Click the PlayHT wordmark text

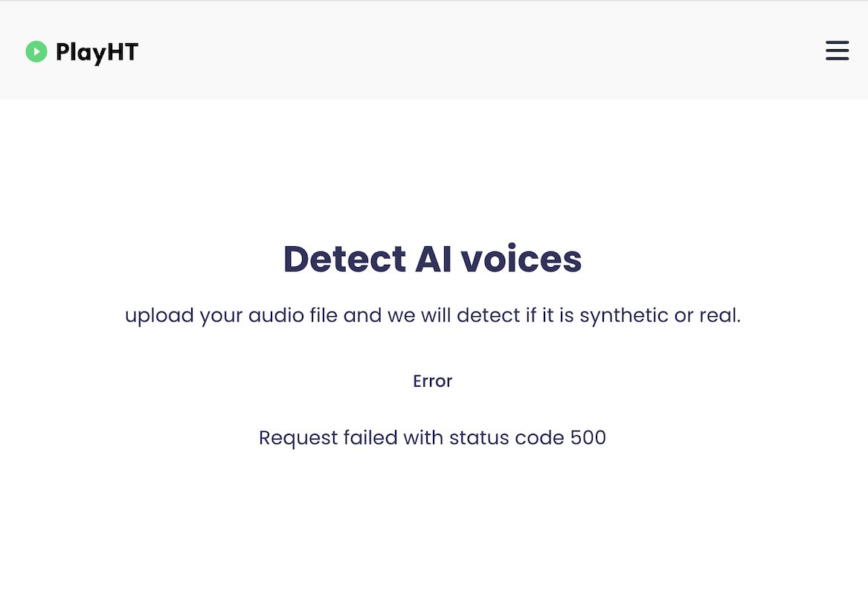click(96, 51)
